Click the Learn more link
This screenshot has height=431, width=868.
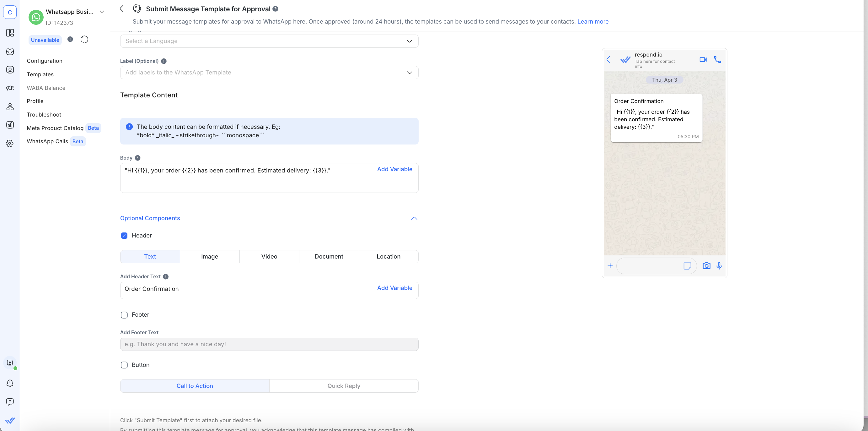(x=593, y=21)
